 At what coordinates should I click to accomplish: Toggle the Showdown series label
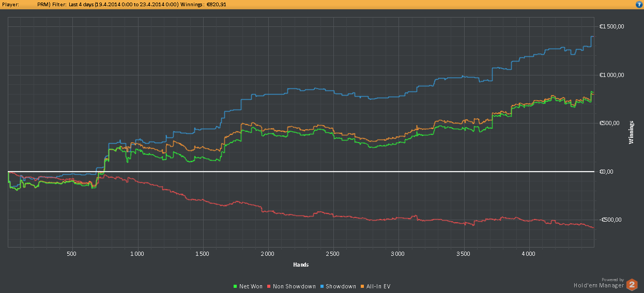pos(341,286)
